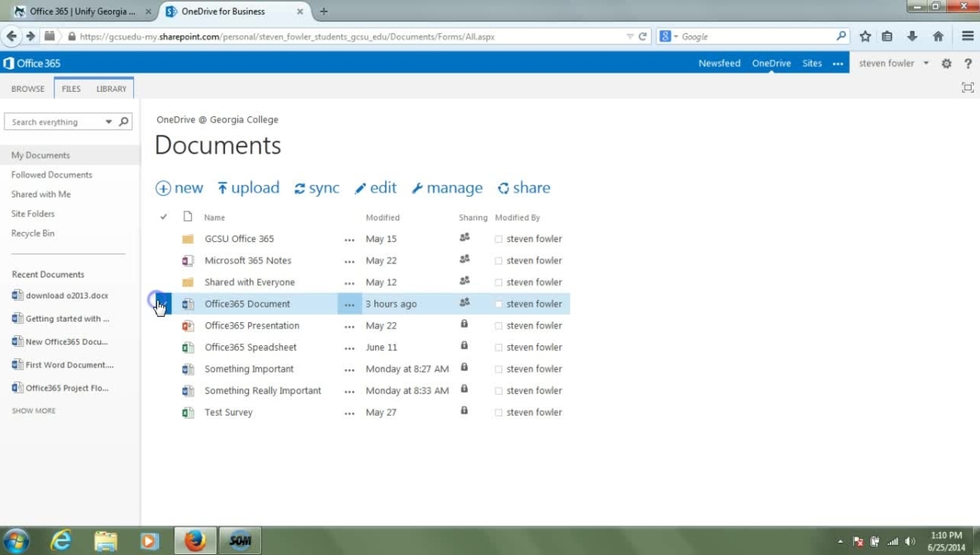Click the manage button

[447, 188]
